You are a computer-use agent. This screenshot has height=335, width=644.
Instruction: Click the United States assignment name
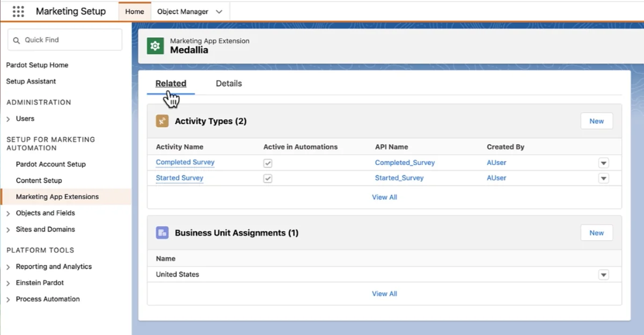[x=177, y=274]
